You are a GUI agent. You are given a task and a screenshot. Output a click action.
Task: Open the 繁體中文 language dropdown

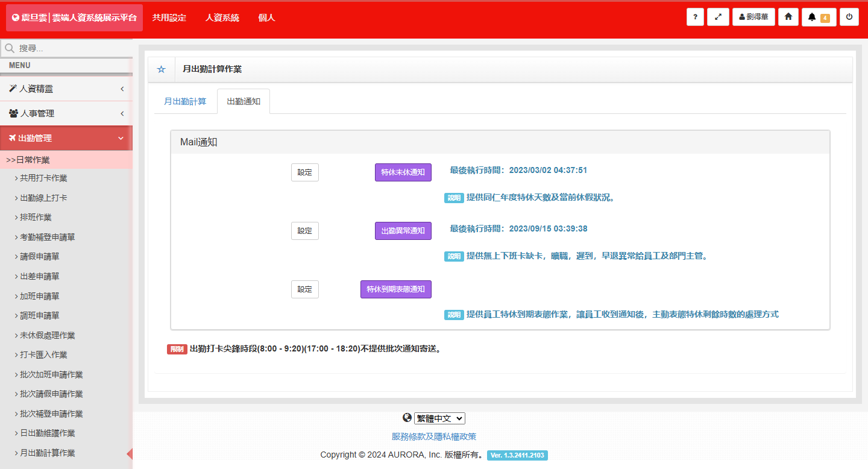439,418
